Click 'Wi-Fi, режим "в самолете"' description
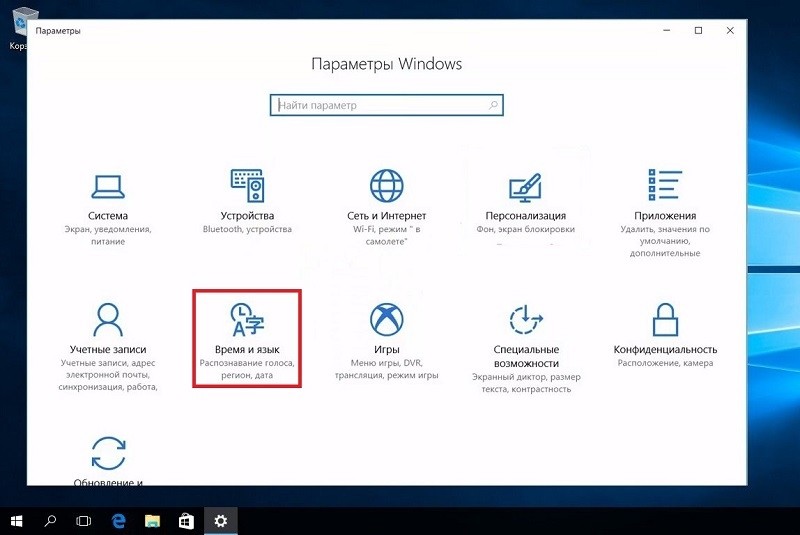The image size is (800, 535). click(386, 235)
